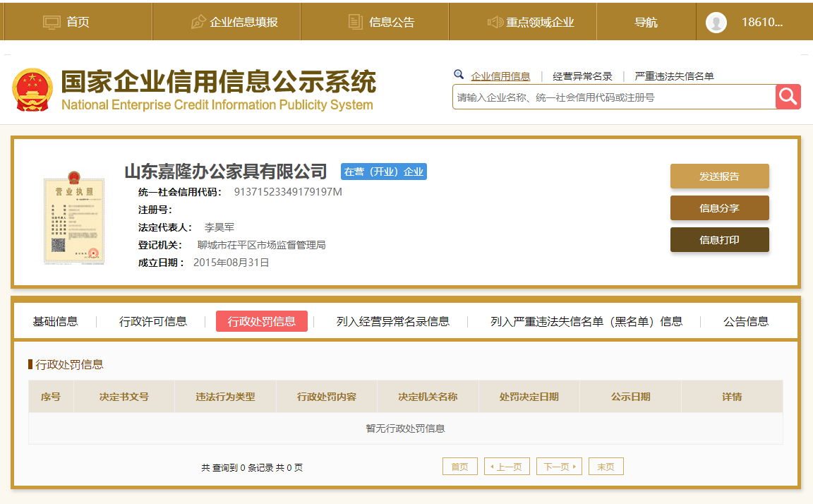Click the monitor icon beside 首页
This screenshot has width=813, height=504.
point(52,23)
